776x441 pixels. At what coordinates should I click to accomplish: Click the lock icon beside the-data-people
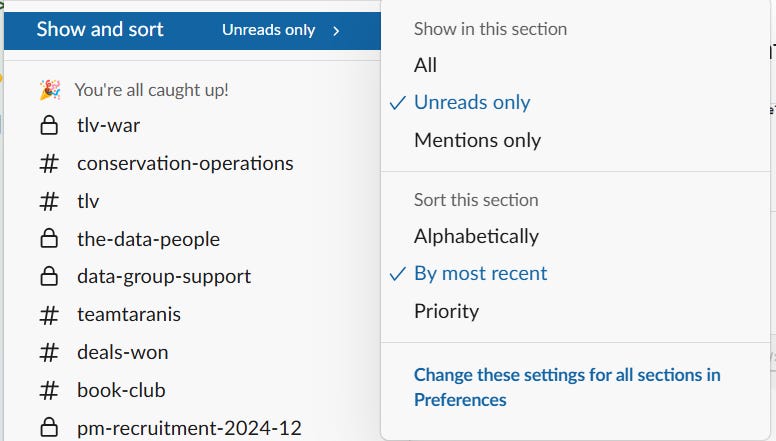(x=49, y=239)
